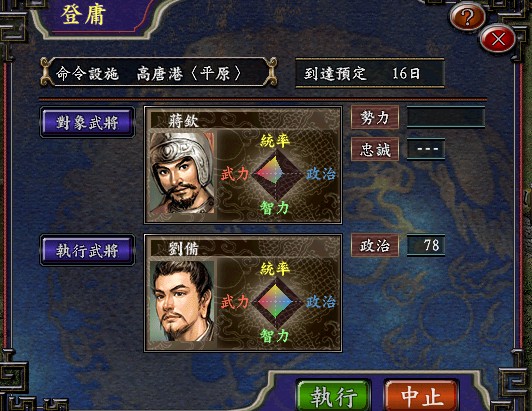Click the 政治 value 78 field

pyautogui.click(x=426, y=245)
